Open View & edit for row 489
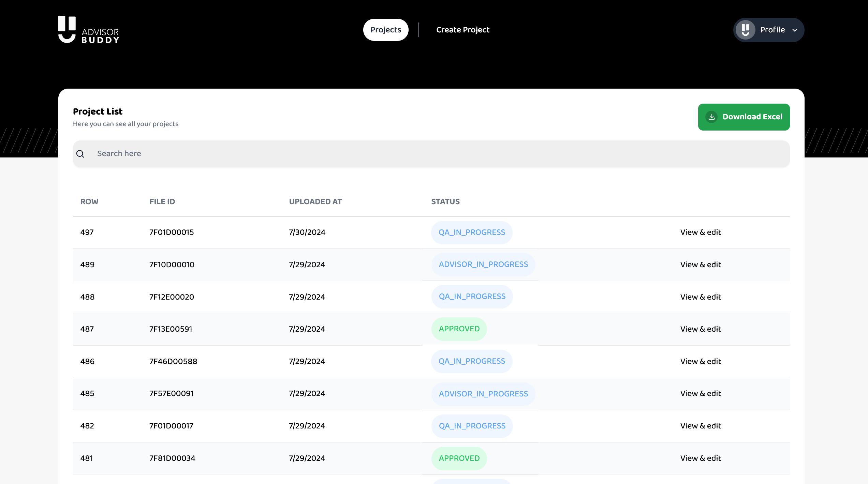The image size is (868, 484). point(700,265)
